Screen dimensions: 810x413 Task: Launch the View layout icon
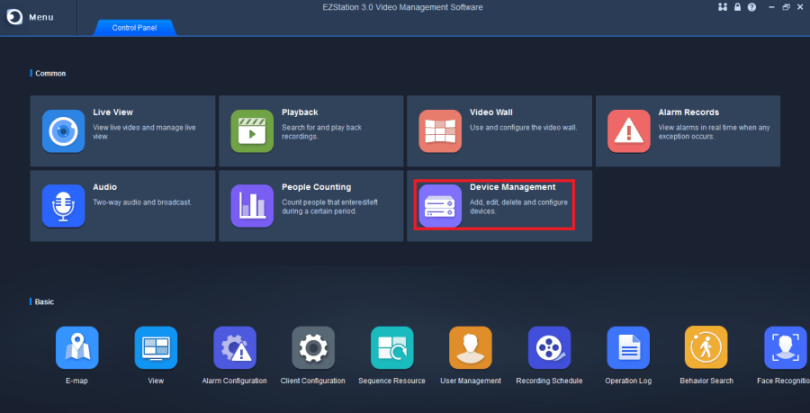(x=156, y=347)
